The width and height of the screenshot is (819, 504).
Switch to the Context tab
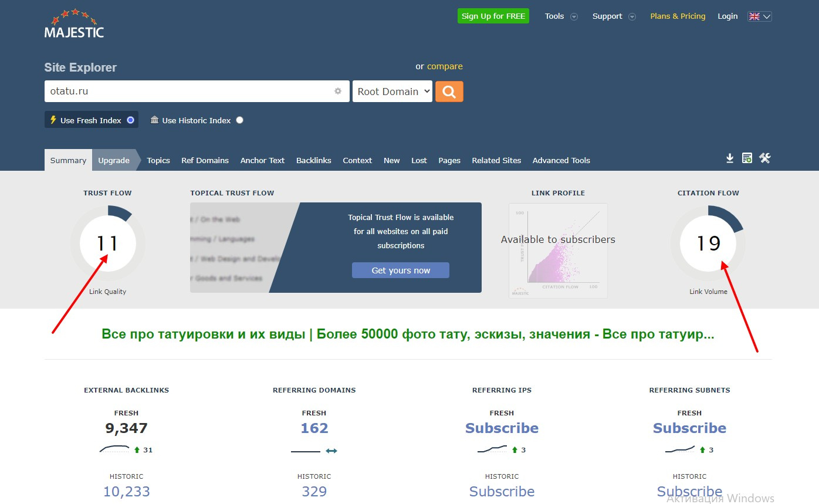point(357,160)
